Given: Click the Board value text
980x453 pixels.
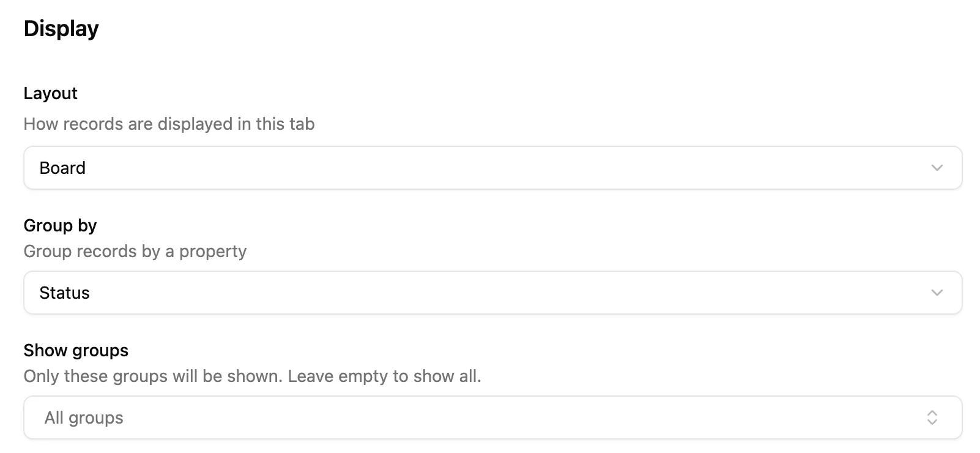Looking at the screenshot, I should (x=62, y=168).
